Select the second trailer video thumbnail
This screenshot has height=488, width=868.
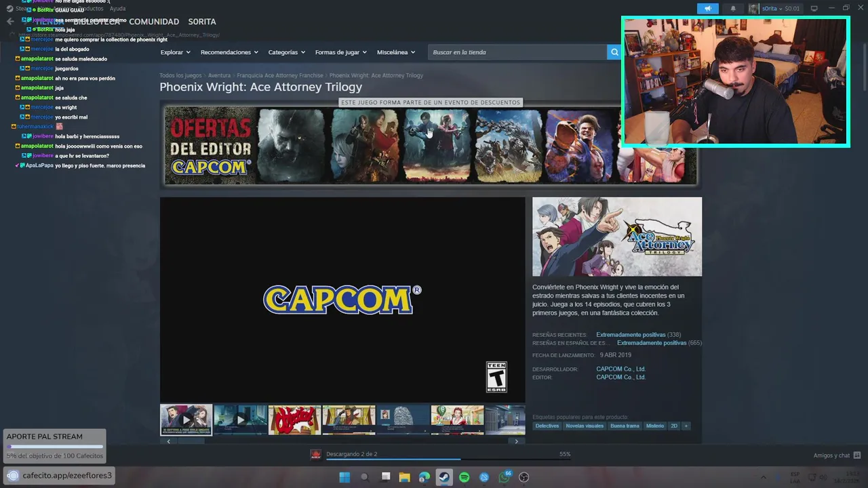click(x=240, y=420)
